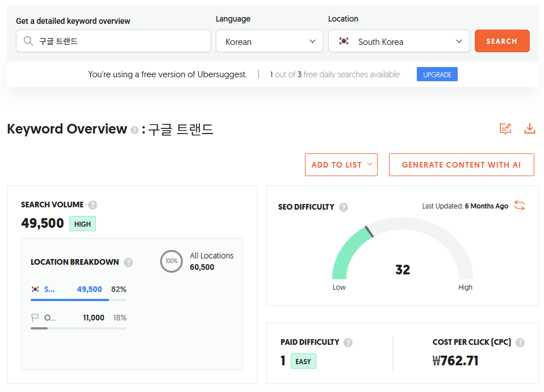The width and height of the screenshot is (544, 392).
Task: Click the edit note icon near title
Action: pos(505,128)
